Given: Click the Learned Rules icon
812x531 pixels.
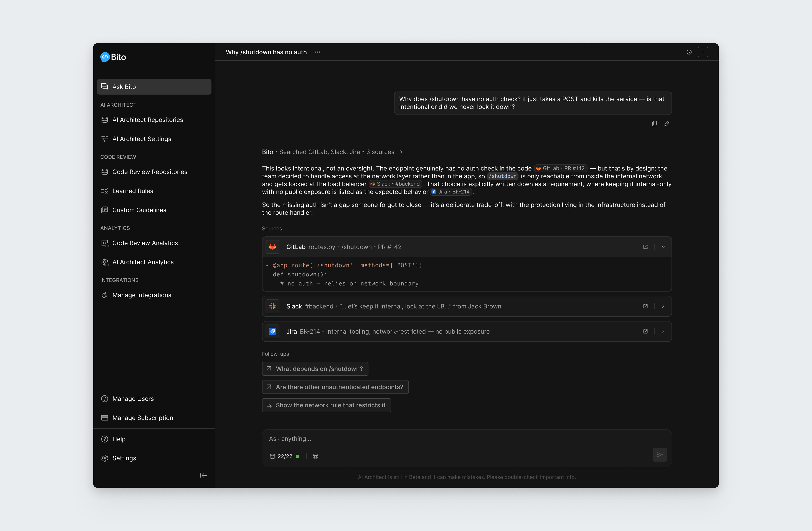Looking at the screenshot, I should [x=105, y=191].
